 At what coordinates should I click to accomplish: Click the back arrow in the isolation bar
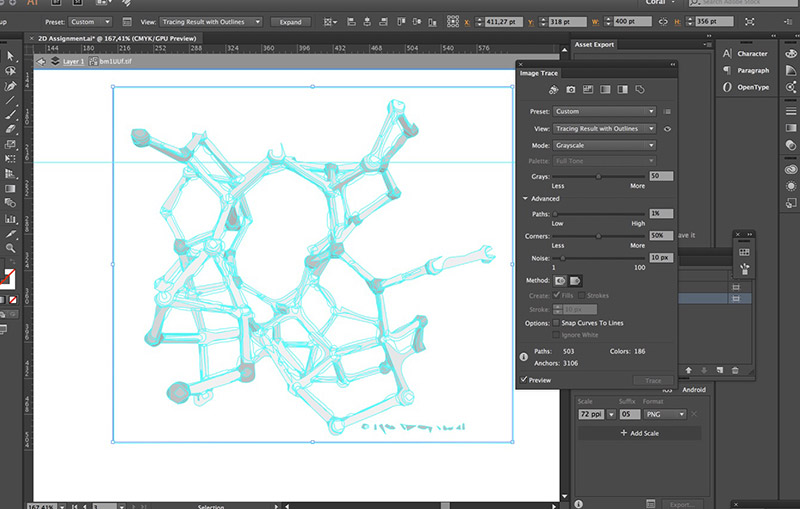tap(41, 62)
